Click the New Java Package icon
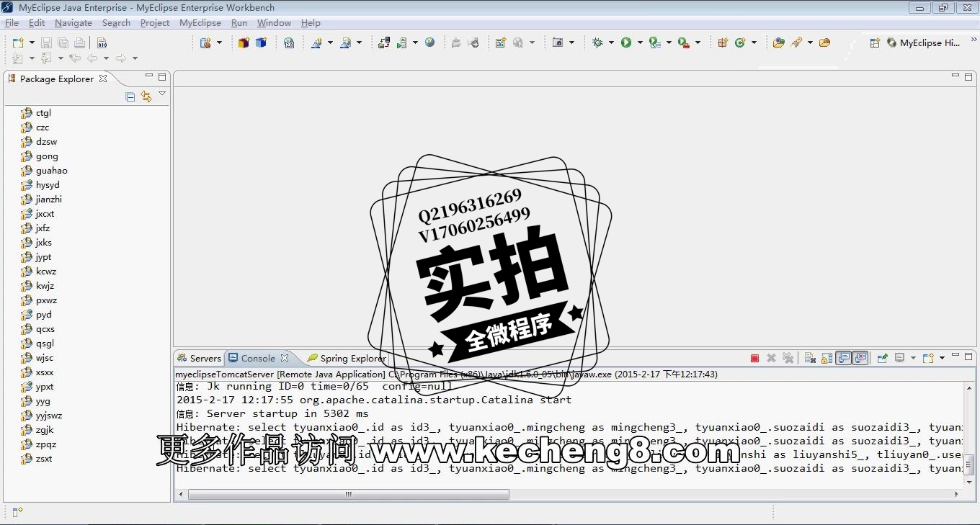 coord(723,43)
